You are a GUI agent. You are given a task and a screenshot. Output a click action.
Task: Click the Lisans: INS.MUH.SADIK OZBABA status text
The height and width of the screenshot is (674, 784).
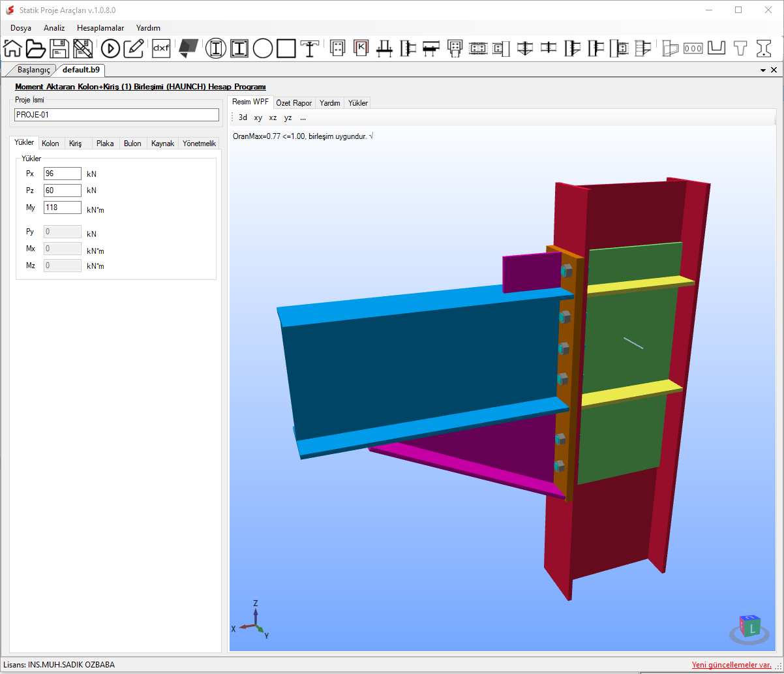pos(59,665)
